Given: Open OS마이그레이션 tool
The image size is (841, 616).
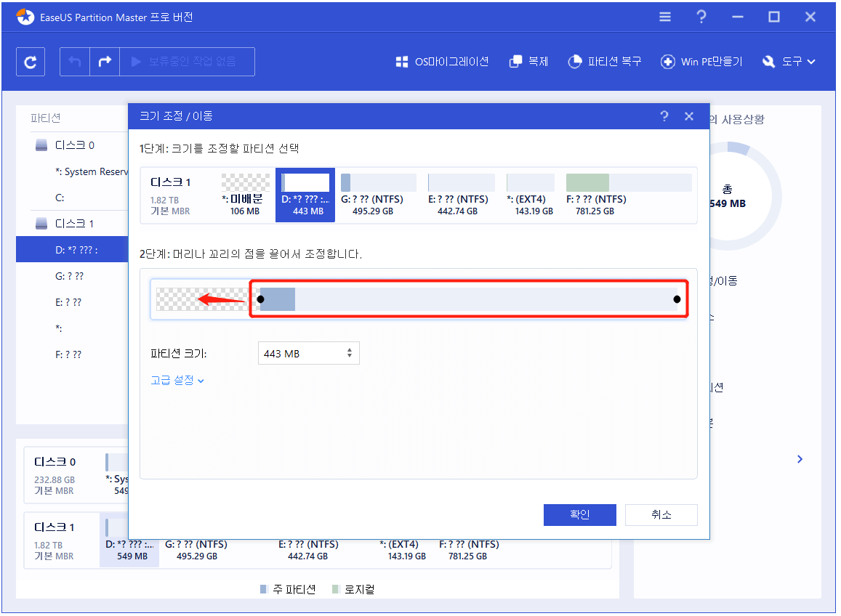Looking at the screenshot, I should 442,62.
